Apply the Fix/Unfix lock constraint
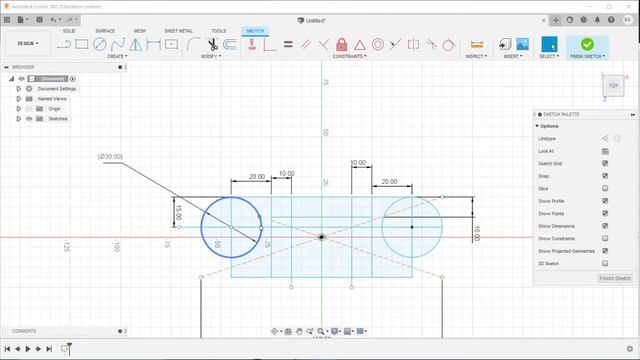The width and height of the screenshot is (640, 360). [x=342, y=44]
